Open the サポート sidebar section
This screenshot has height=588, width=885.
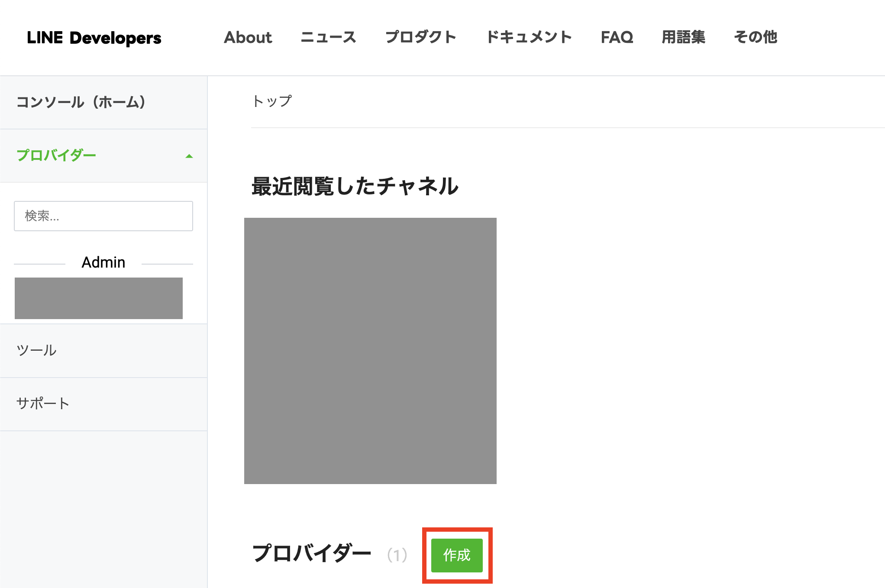[x=43, y=404]
